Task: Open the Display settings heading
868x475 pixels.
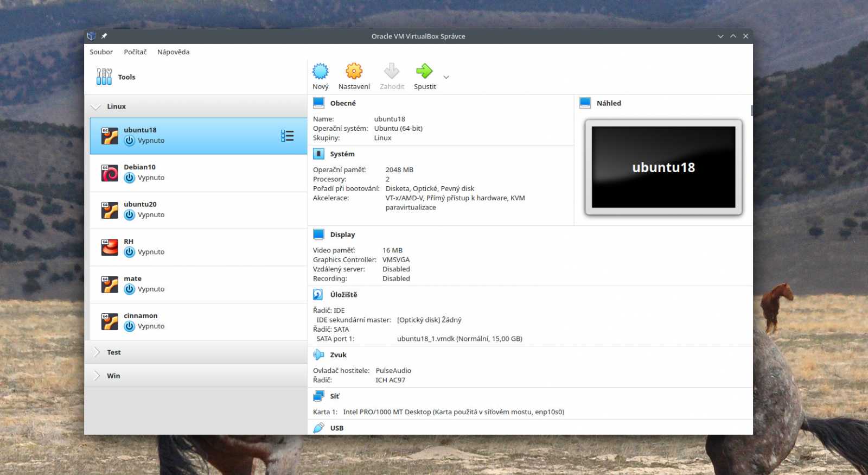Action: [x=342, y=235]
